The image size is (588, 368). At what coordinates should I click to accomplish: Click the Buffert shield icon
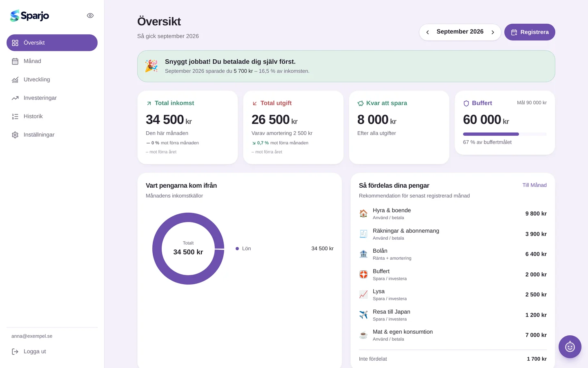click(466, 103)
